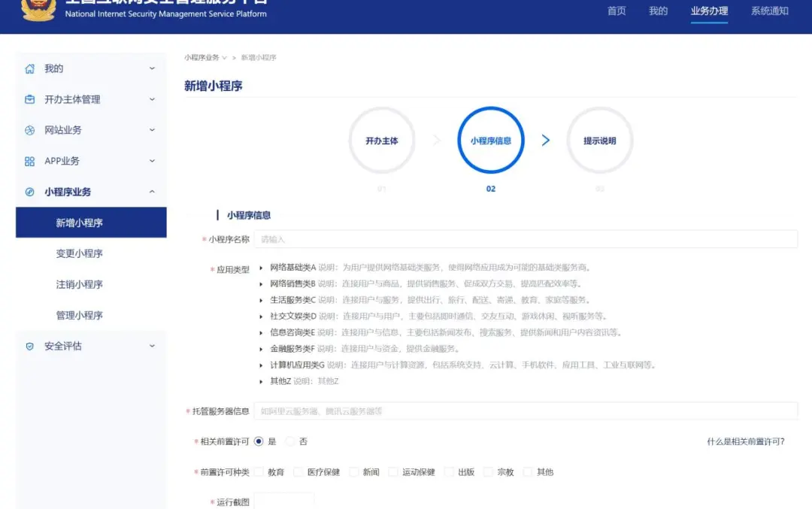
Task: Click the police badge logo in header
Action: click(x=38, y=9)
